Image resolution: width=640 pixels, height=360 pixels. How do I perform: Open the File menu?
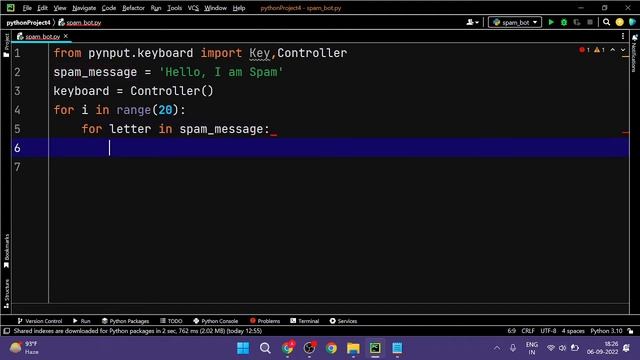(x=27, y=8)
